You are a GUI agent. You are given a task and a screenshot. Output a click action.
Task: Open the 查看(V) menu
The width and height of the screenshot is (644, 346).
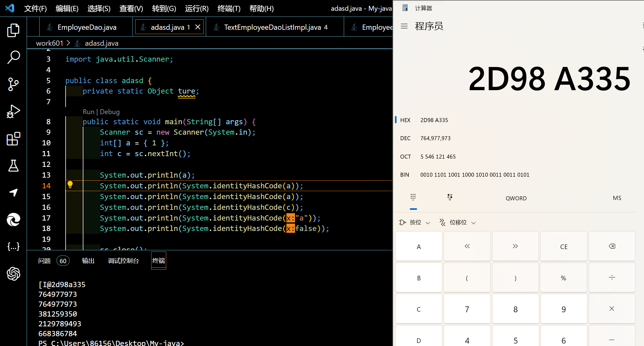click(131, 8)
